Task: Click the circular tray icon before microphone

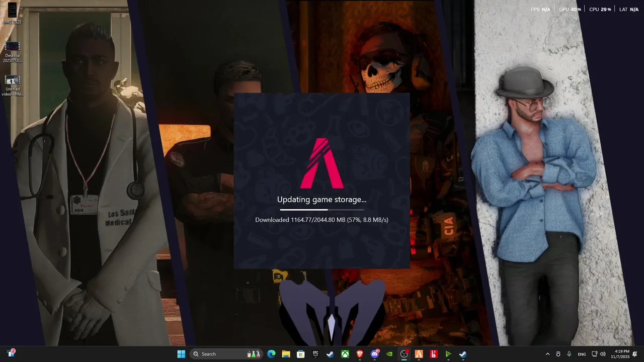Action: click(558, 354)
